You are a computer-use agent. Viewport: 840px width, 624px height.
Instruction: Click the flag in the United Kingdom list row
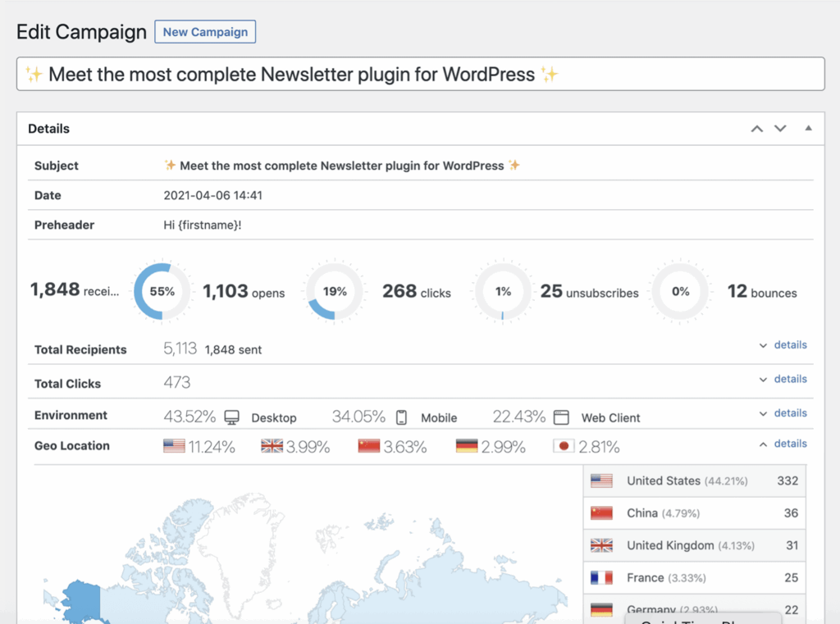[601, 545]
